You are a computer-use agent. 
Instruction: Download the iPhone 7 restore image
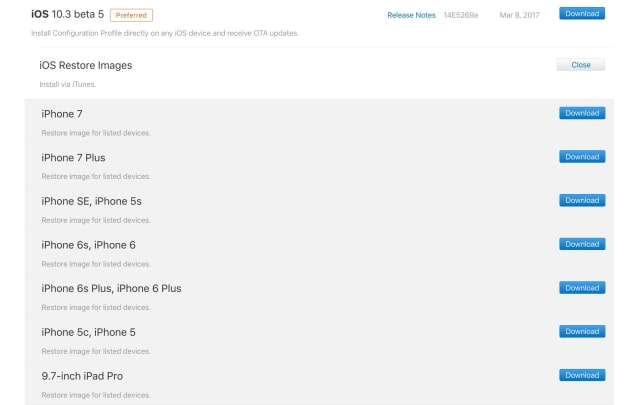(x=582, y=113)
